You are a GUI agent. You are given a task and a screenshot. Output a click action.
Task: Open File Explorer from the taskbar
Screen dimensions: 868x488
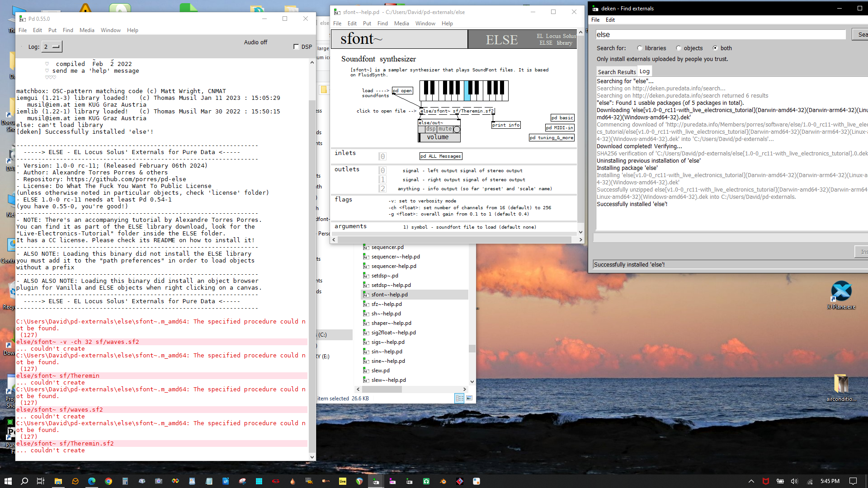coord(58,481)
